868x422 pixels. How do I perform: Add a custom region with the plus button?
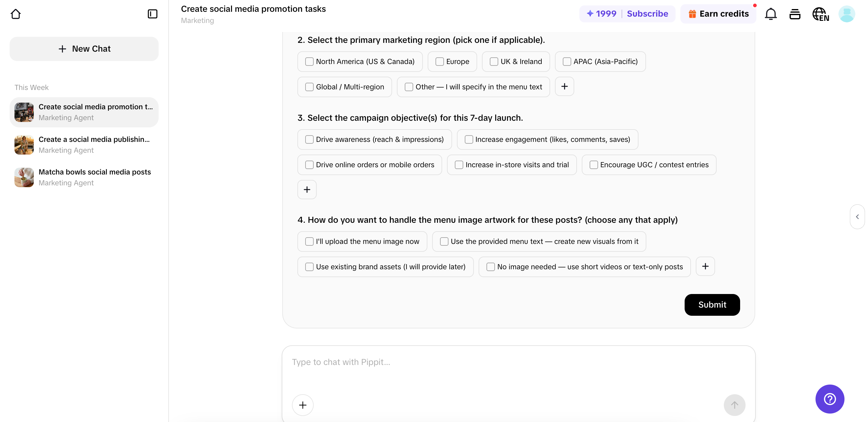[564, 86]
